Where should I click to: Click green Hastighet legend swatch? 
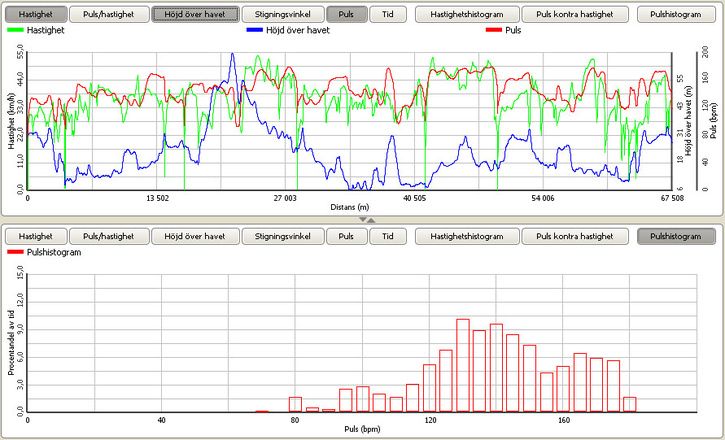click(16, 31)
